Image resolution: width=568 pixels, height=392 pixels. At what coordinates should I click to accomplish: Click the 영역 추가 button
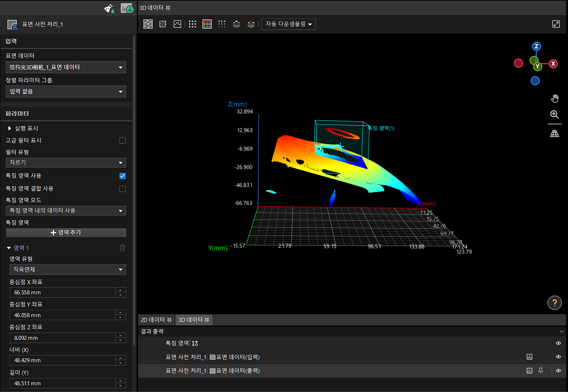click(x=66, y=233)
